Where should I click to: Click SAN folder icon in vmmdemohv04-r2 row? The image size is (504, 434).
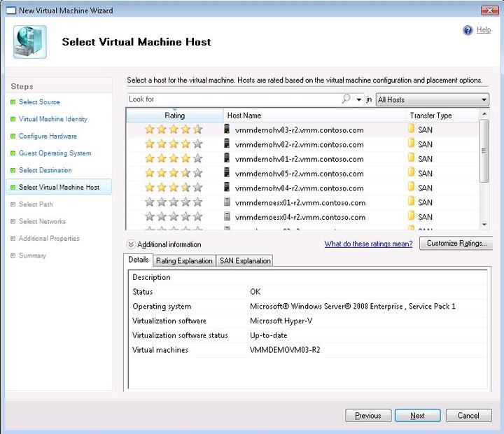pyautogui.click(x=412, y=188)
